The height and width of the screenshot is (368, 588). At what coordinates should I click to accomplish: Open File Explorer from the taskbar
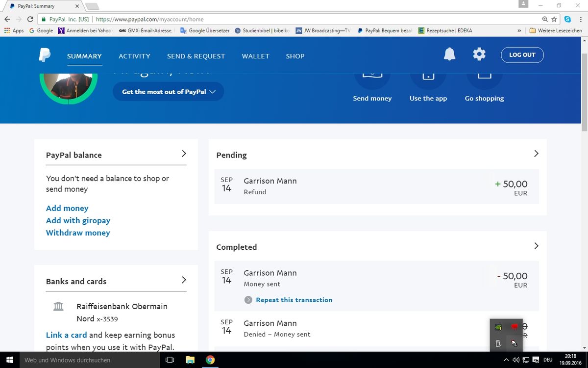coord(190,360)
